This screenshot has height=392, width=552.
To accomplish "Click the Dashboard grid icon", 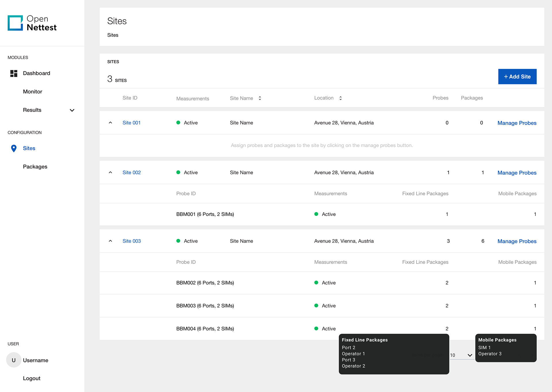I will pyautogui.click(x=14, y=73).
